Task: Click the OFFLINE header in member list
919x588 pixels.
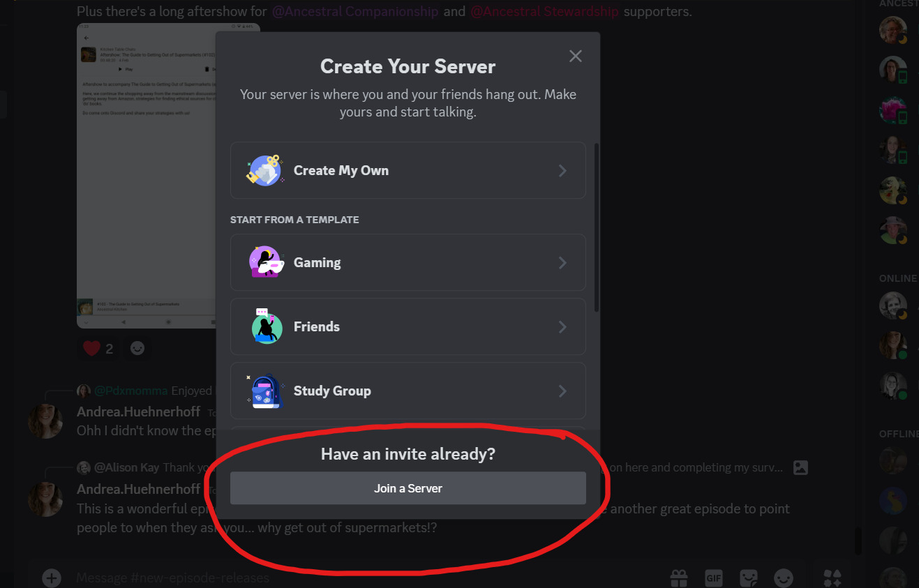Action: pyautogui.click(x=899, y=434)
